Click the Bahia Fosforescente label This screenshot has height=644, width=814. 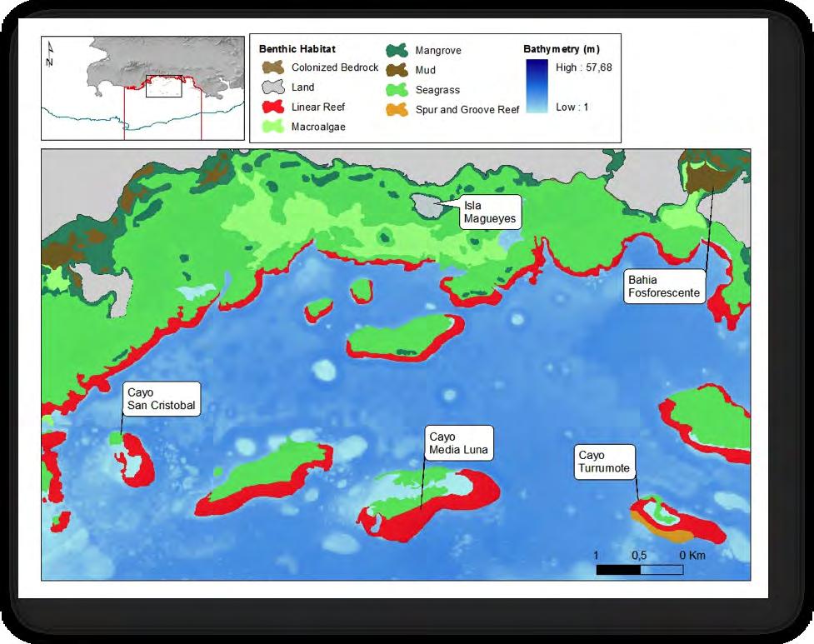(x=664, y=286)
